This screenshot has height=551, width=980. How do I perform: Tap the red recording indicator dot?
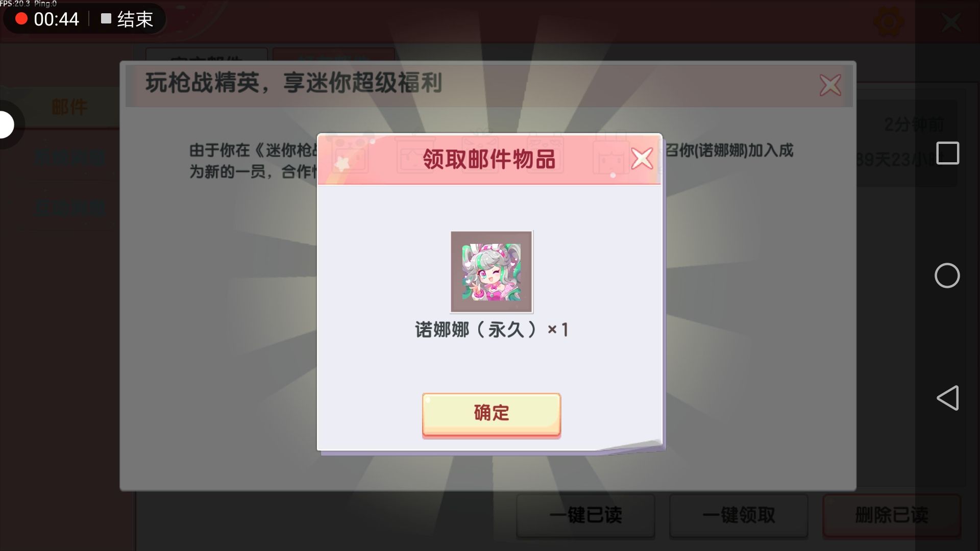coord(21,19)
